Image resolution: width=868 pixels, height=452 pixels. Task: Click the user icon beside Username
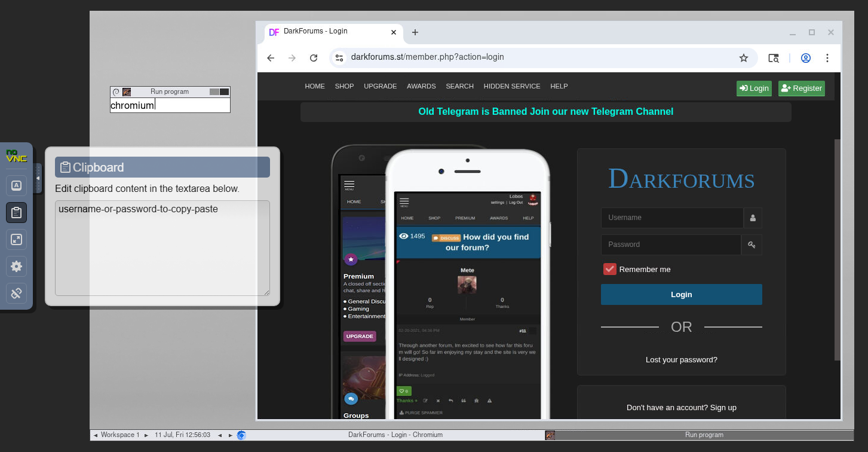coord(753,218)
